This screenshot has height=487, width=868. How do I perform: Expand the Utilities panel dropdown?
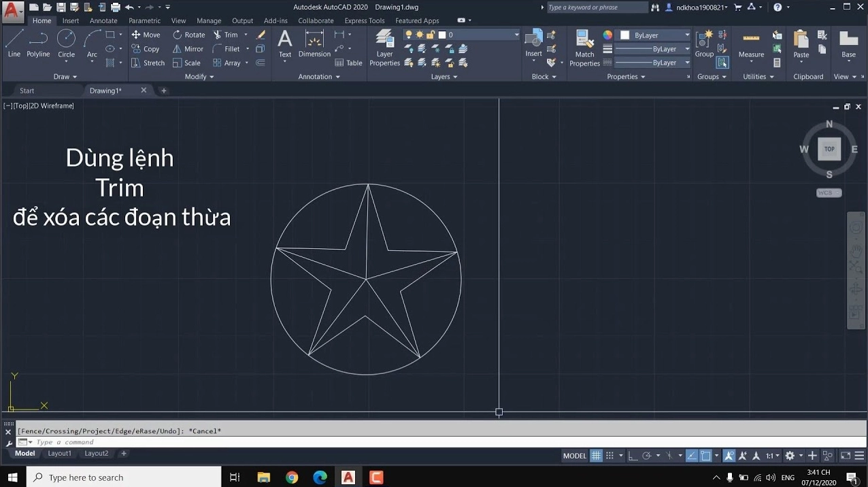(758, 77)
